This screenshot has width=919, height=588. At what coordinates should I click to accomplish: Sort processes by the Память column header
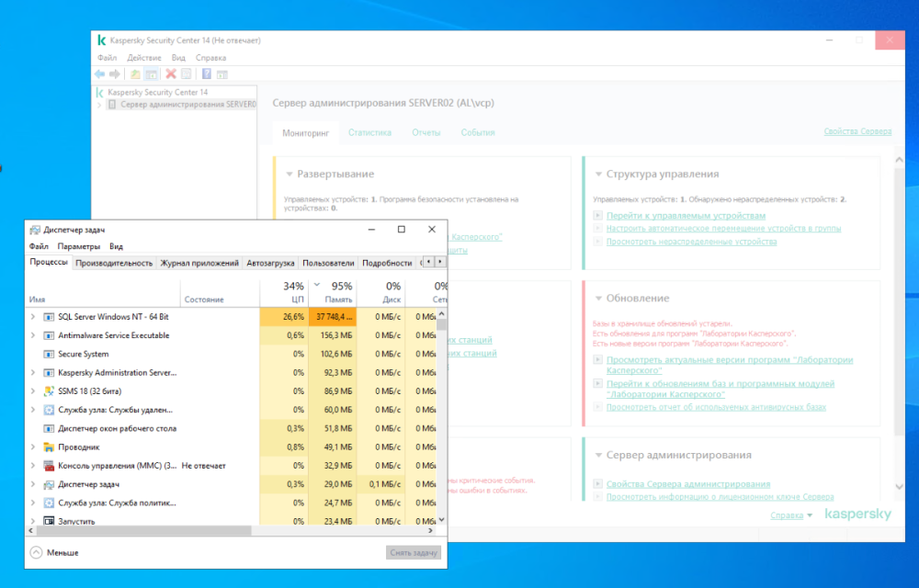coord(333,292)
